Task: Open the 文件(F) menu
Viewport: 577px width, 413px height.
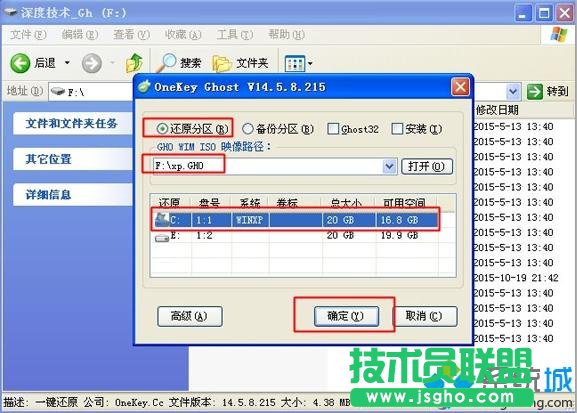Action: click(x=28, y=35)
